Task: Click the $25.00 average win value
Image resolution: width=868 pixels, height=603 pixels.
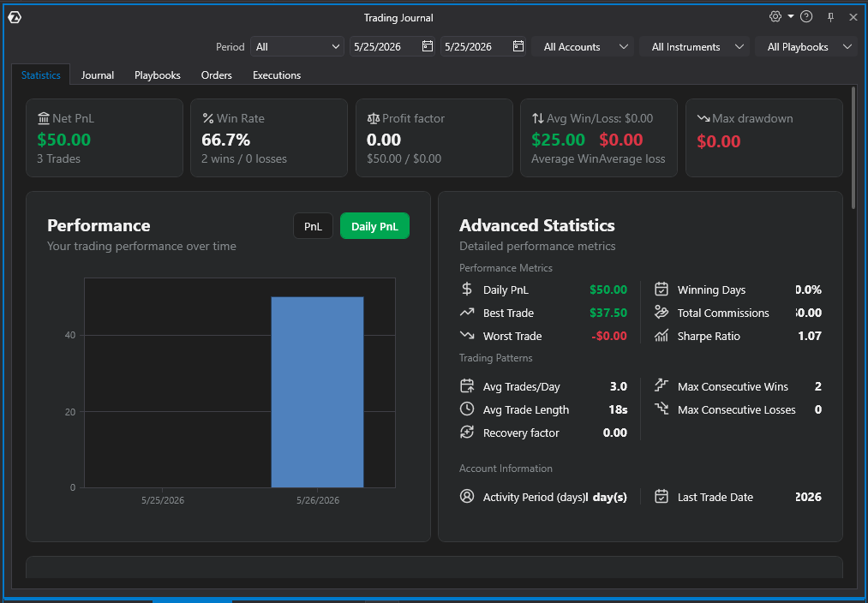Action: tap(558, 140)
